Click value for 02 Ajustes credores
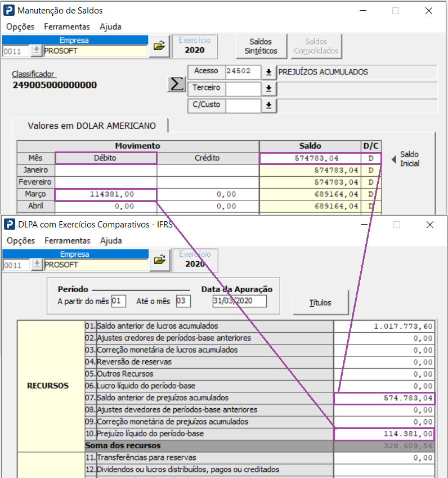The image size is (448, 478). click(x=384, y=338)
